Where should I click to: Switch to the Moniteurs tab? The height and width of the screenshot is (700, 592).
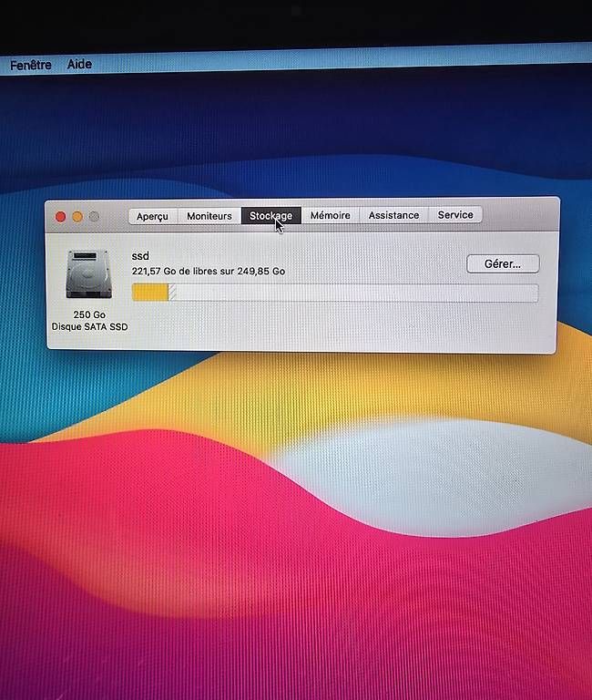tap(209, 216)
